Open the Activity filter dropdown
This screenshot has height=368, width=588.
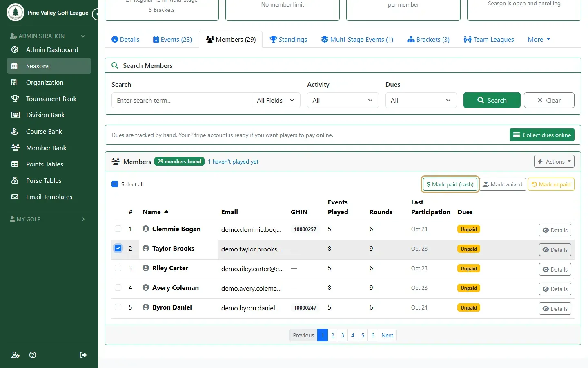(x=343, y=100)
